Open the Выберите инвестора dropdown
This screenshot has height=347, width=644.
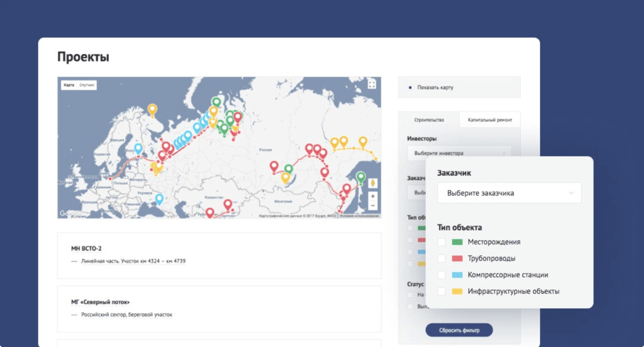pyautogui.click(x=459, y=153)
